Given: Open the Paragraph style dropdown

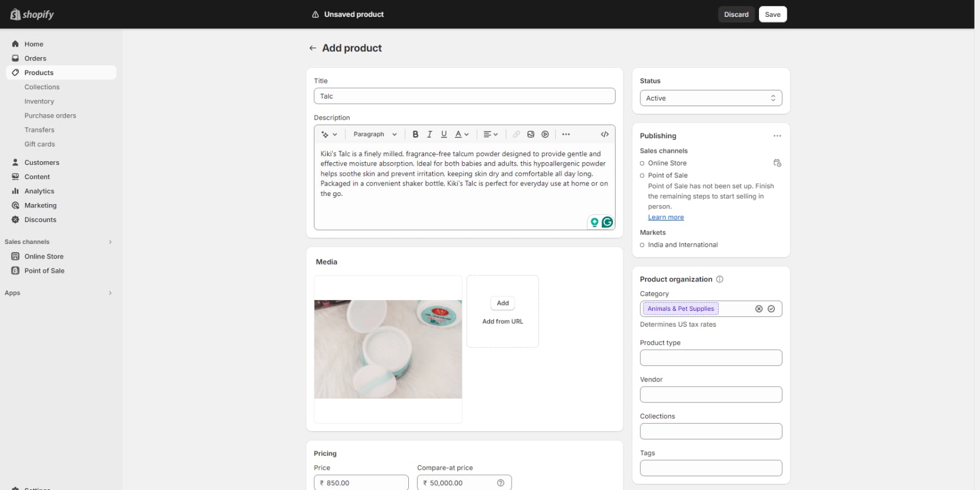Looking at the screenshot, I should pyautogui.click(x=375, y=134).
